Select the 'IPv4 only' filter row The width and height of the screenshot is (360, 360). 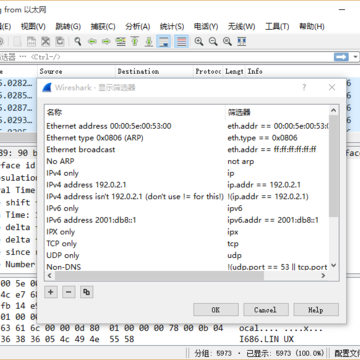click(x=187, y=173)
